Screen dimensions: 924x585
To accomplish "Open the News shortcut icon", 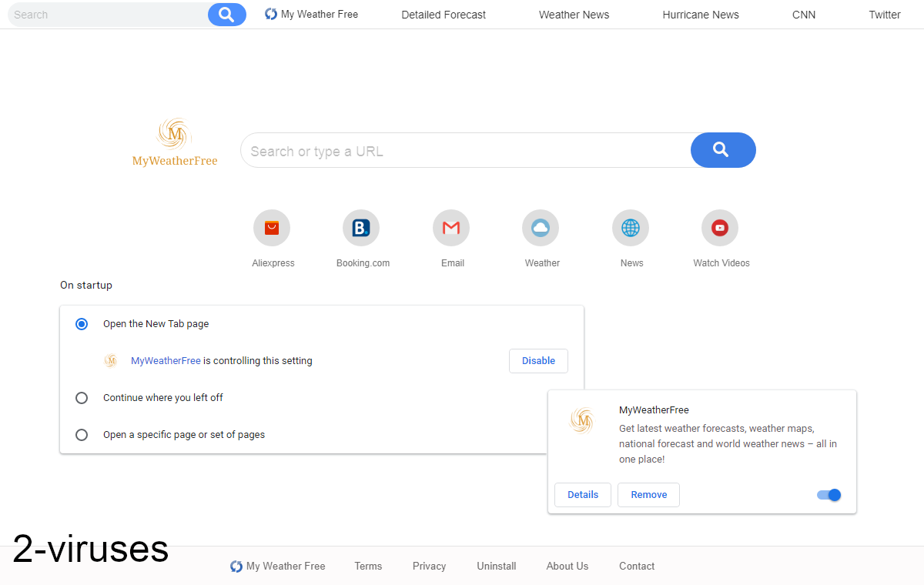I will [x=631, y=228].
